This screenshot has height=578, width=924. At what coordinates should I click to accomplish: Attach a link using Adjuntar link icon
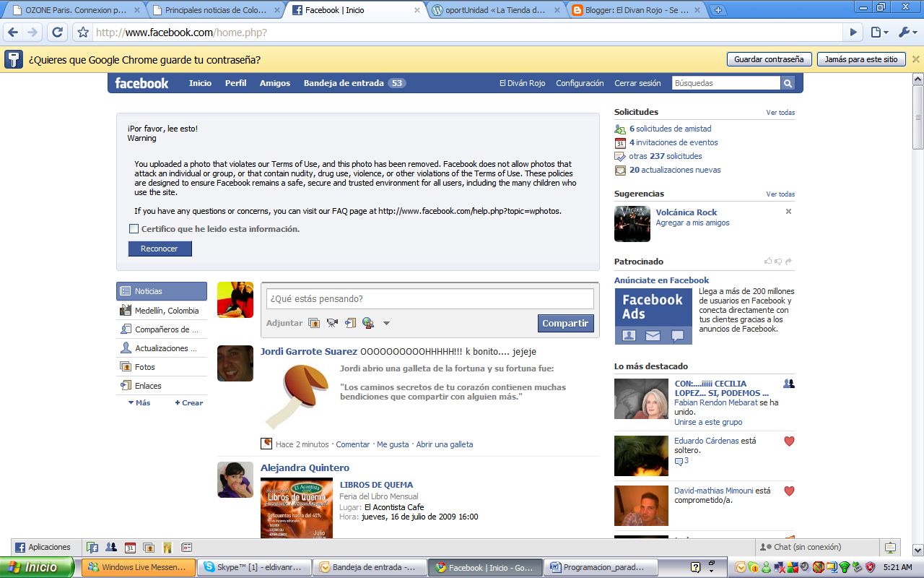tap(350, 323)
